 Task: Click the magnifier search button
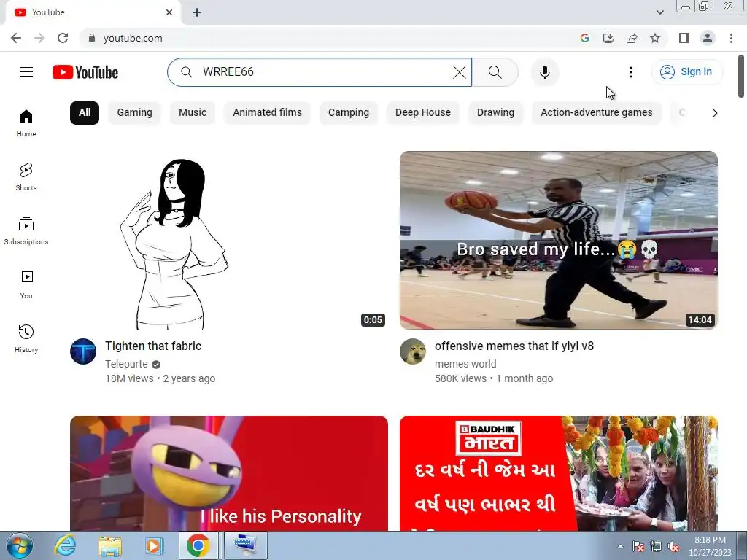point(495,72)
